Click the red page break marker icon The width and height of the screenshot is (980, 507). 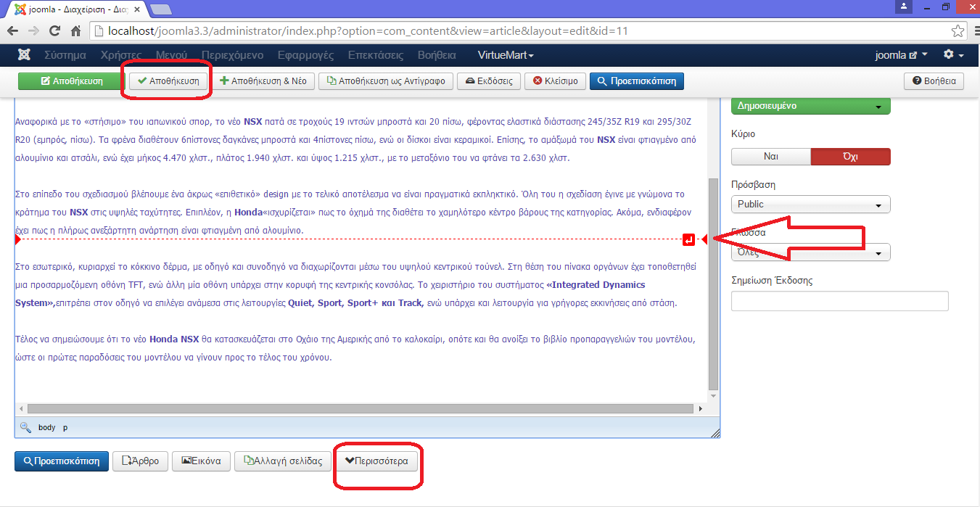(x=689, y=239)
